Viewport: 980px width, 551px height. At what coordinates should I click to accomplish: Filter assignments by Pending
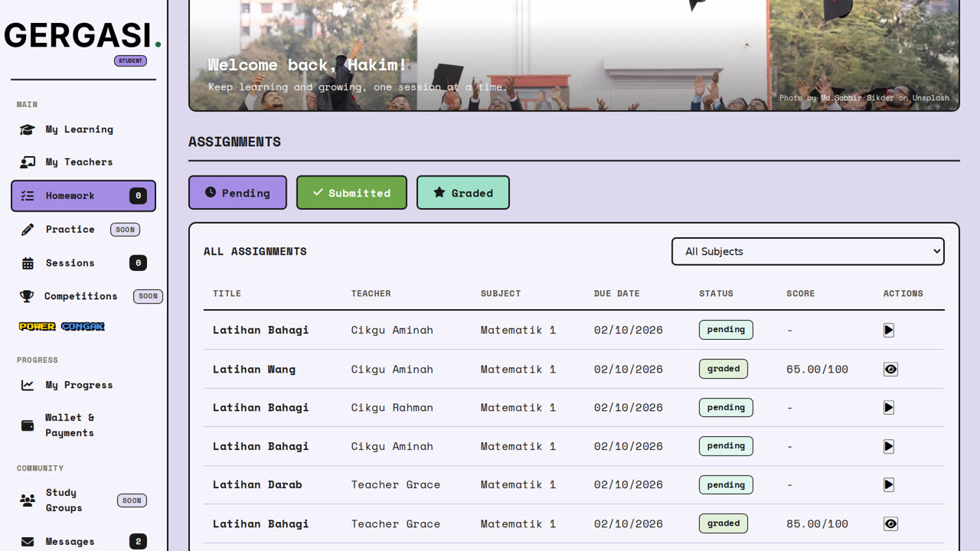coord(237,193)
